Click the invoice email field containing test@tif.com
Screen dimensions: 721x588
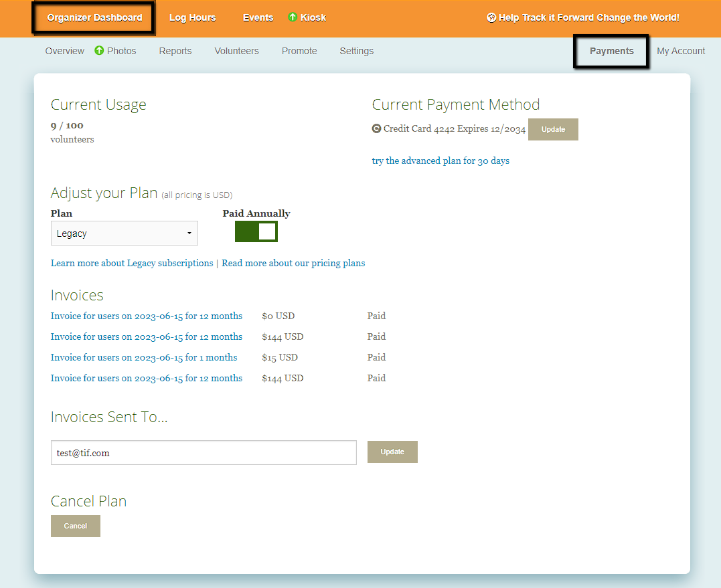204,453
